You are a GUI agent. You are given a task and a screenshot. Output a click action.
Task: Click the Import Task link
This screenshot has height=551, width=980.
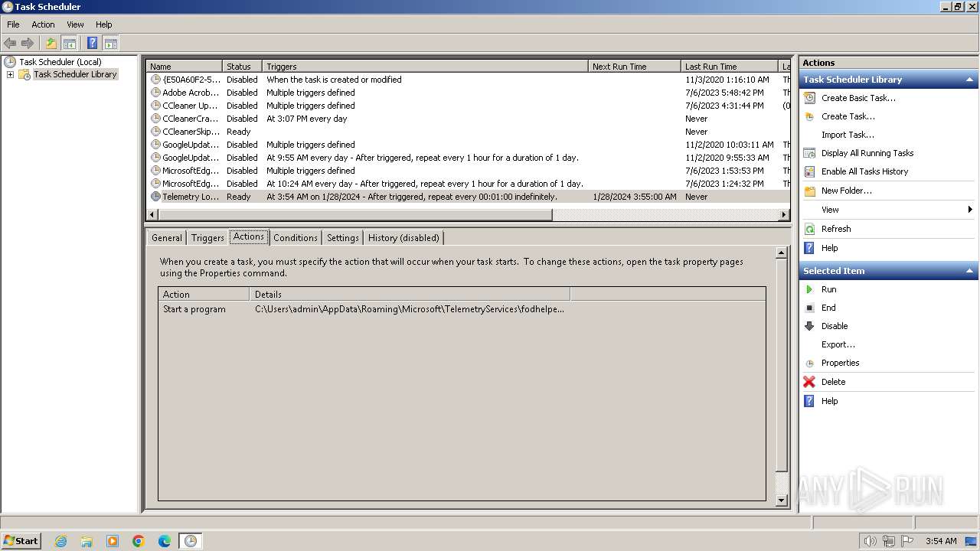tap(848, 135)
